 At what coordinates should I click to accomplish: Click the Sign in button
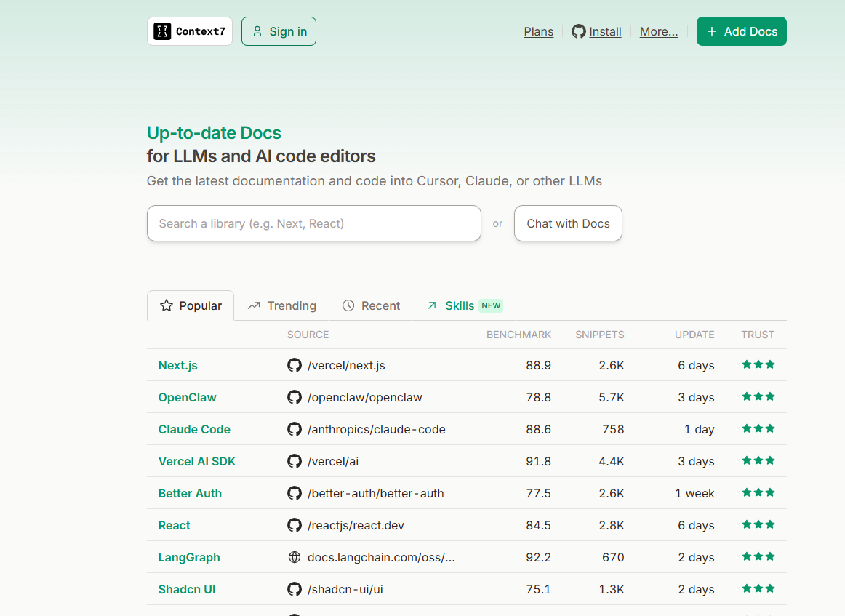279,31
